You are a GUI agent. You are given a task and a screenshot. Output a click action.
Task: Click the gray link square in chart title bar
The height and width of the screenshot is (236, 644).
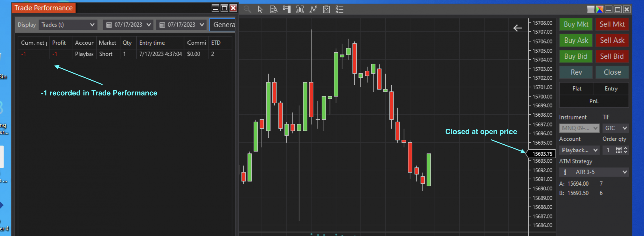[591, 9]
